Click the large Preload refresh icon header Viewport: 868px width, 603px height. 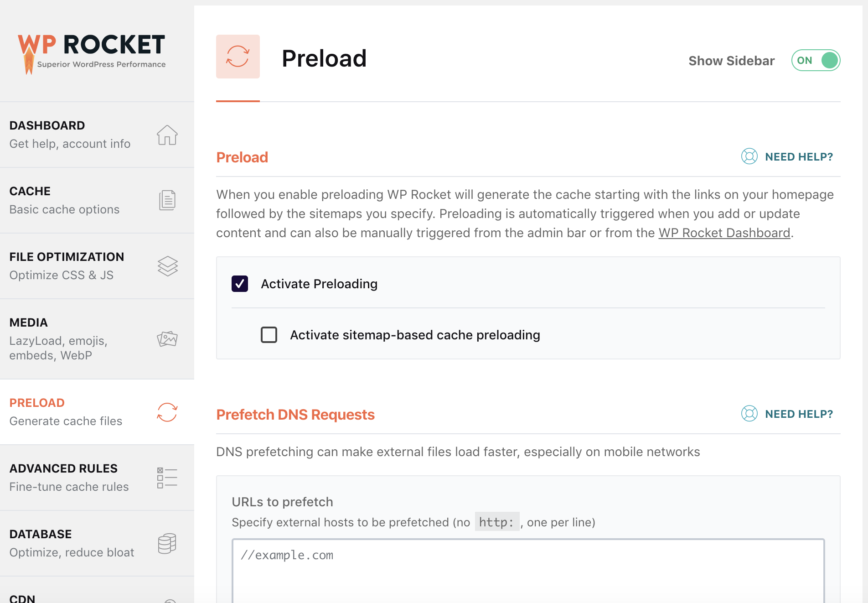pos(238,57)
